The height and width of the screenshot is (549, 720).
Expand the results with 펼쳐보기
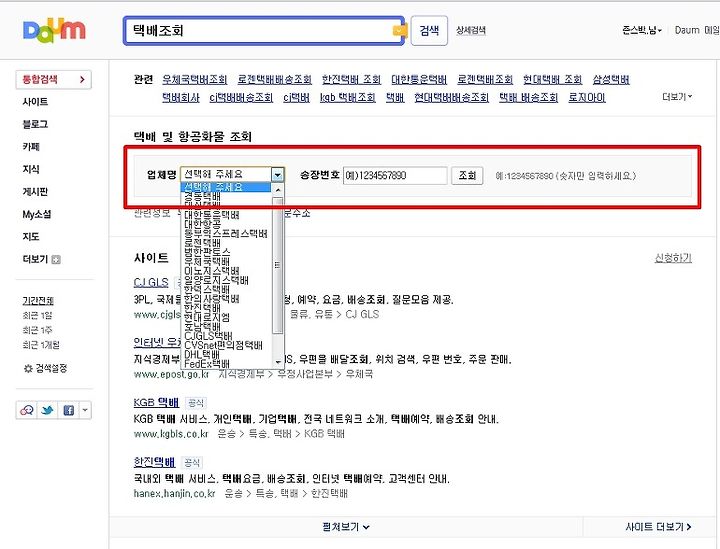pos(346,527)
